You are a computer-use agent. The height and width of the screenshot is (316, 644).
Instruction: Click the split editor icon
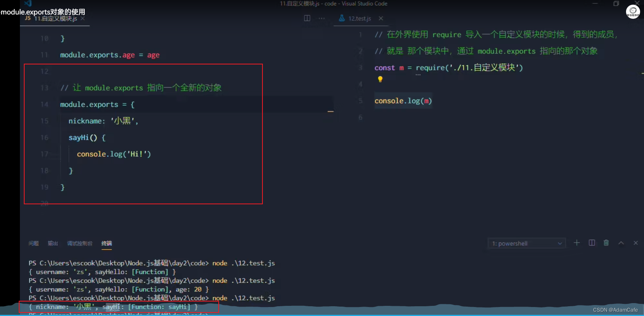point(307,18)
